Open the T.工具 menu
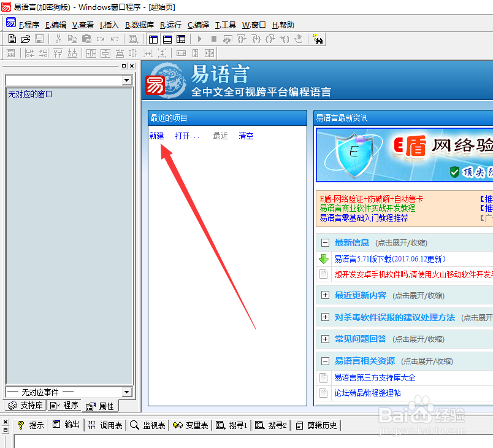Viewport: 493px width, 448px height. click(x=226, y=25)
